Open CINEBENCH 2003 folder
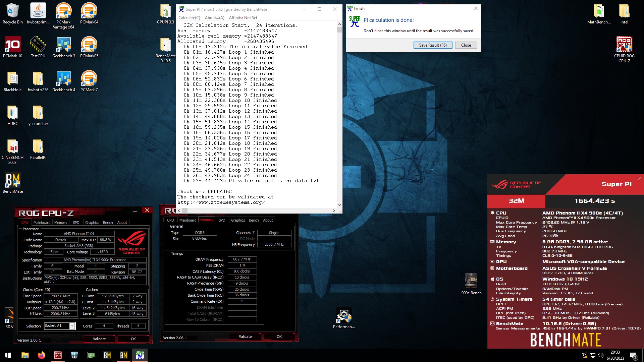 tap(13, 152)
